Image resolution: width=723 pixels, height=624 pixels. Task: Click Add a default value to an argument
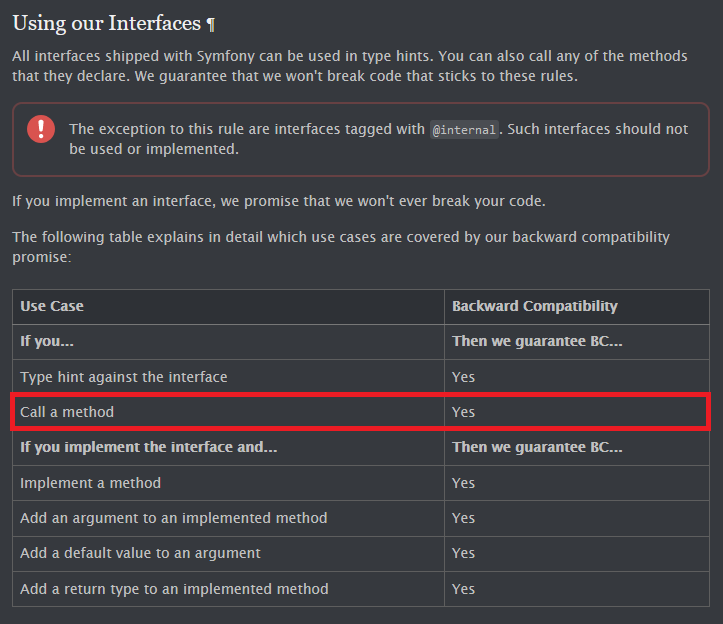pos(140,553)
